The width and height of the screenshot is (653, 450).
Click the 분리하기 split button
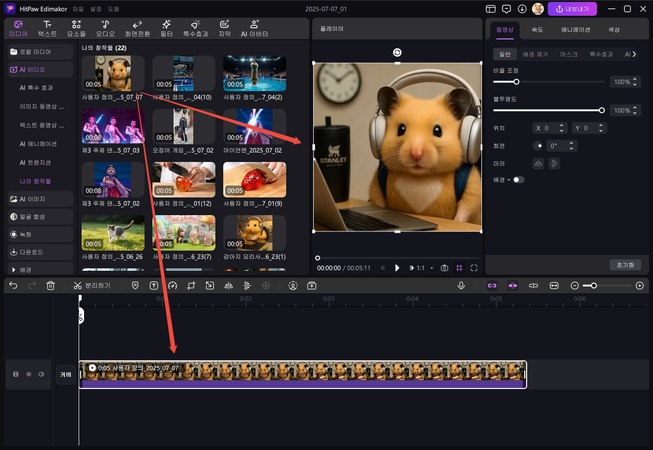pyautogui.click(x=92, y=286)
